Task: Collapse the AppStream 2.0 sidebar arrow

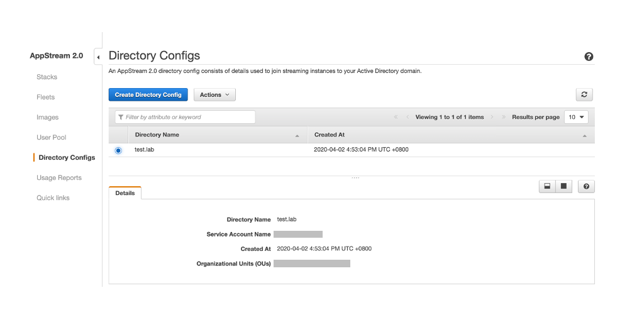Action: 98,57
